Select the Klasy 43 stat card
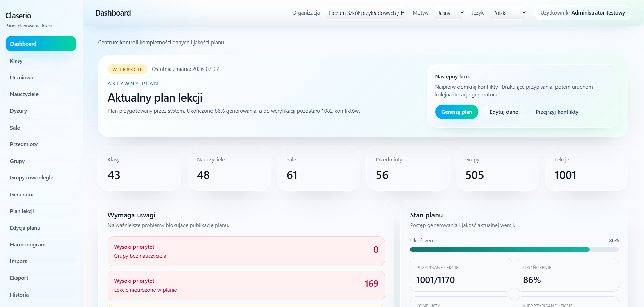The width and height of the screenshot is (644, 307). (140, 168)
